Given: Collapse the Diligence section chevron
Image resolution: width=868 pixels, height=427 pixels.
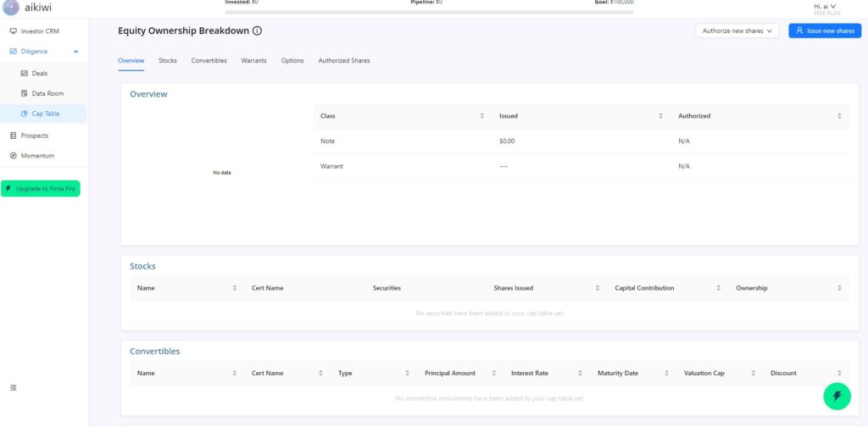Looking at the screenshot, I should pos(75,52).
